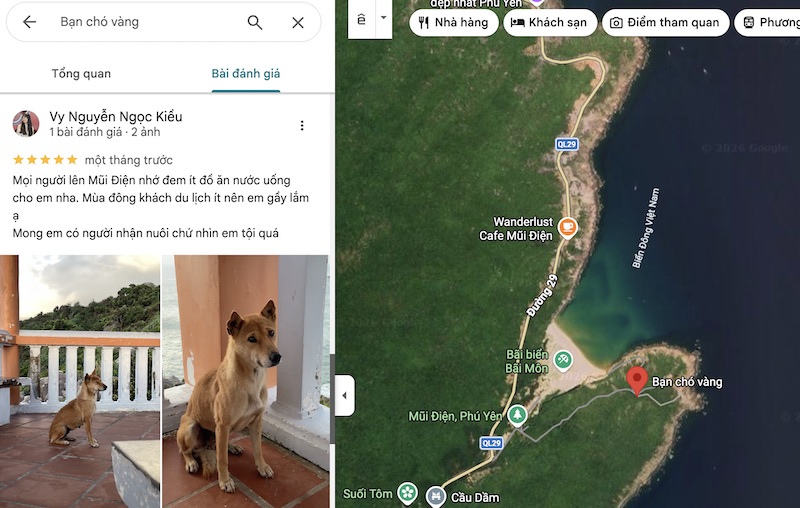Image resolution: width=800 pixels, height=508 pixels.
Task: Filter map by Nhà hàng
Action: pos(454,22)
